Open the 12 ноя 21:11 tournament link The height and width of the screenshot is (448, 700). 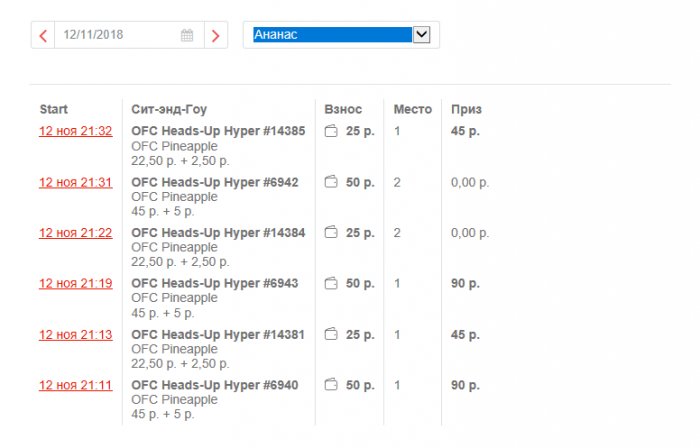(x=75, y=385)
